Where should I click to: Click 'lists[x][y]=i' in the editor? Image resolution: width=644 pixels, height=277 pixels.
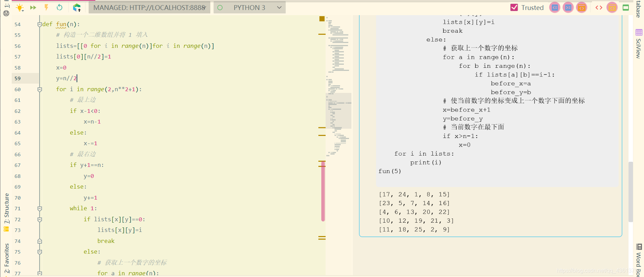120,230
